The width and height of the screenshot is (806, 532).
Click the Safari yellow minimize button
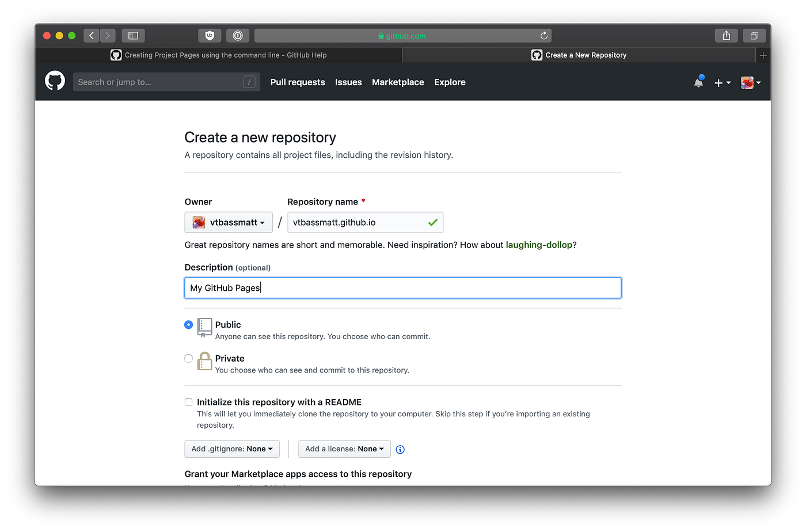pyautogui.click(x=59, y=36)
